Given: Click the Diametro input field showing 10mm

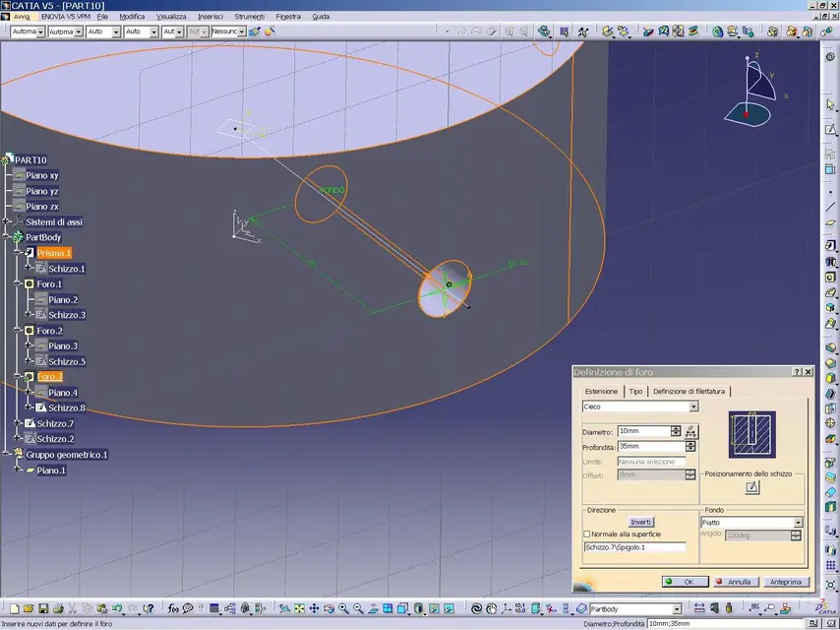Looking at the screenshot, I should tap(644, 431).
